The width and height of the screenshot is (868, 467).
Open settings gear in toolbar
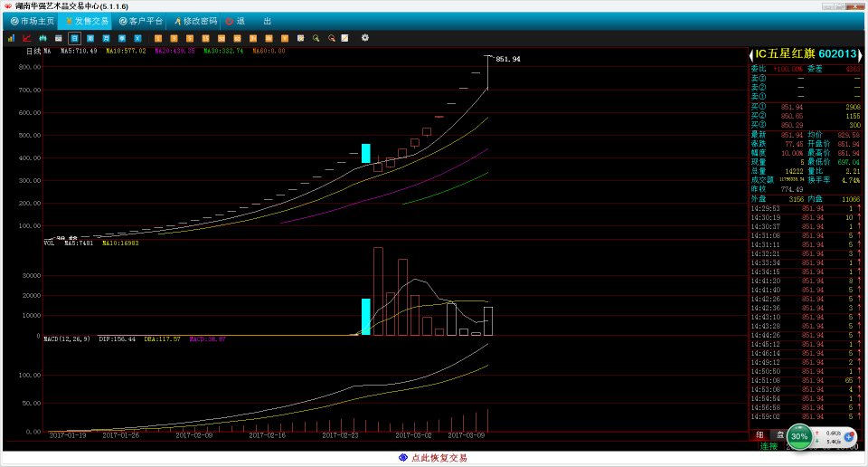(364, 38)
